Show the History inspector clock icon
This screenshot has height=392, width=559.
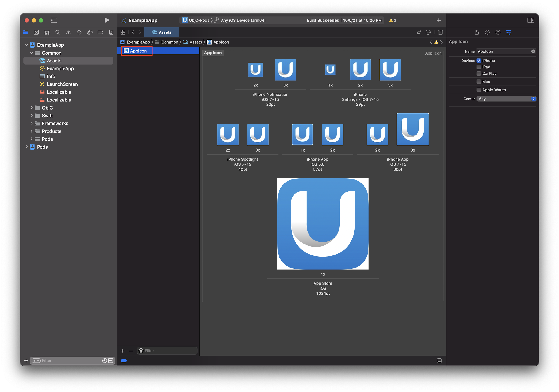(487, 32)
